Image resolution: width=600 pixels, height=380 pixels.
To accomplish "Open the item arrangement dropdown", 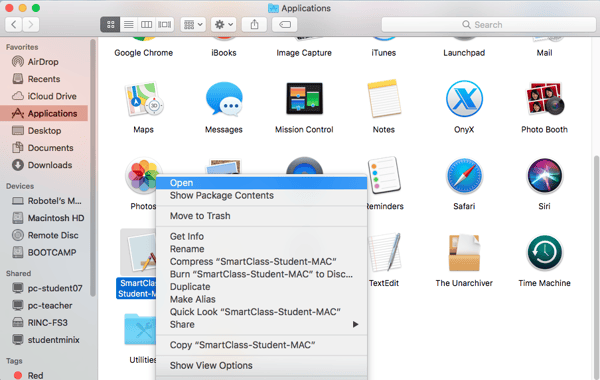I will [193, 24].
